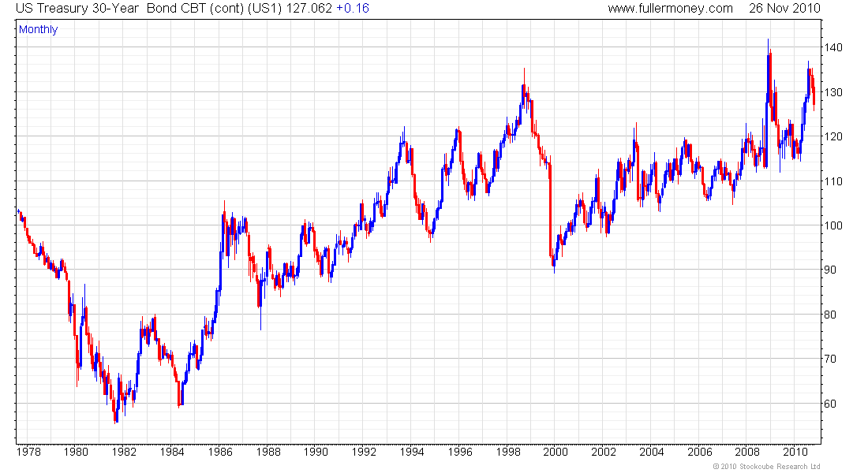Click the 2002 year axis label
This screenshot has height=473, width=868.
[604, 452]
